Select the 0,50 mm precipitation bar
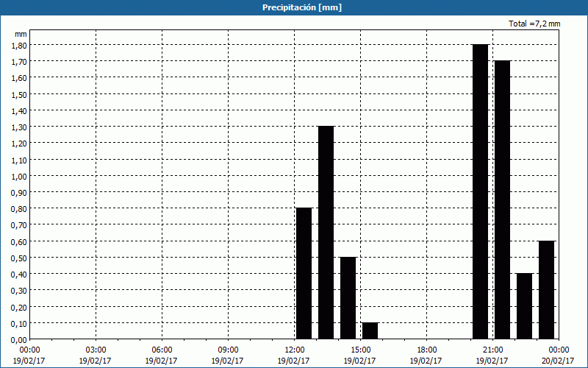 [x=348, y=299]
